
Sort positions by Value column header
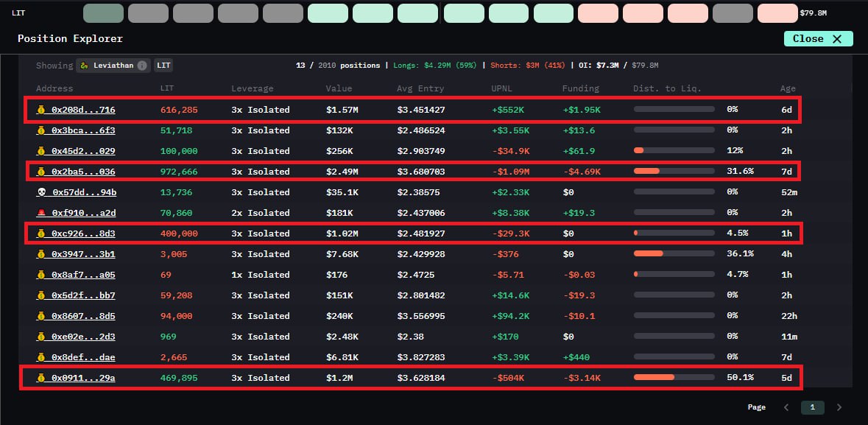tap(338, 88)
